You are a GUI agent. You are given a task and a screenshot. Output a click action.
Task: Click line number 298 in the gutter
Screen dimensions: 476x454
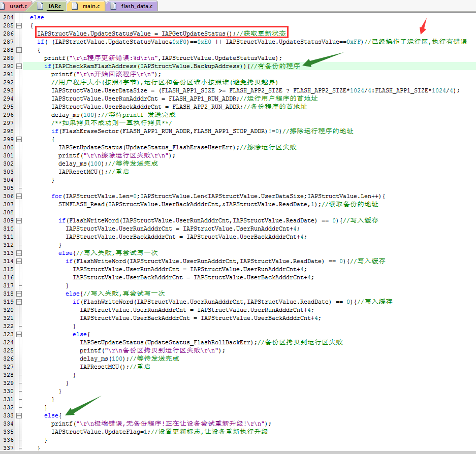(x=8, y=131)
